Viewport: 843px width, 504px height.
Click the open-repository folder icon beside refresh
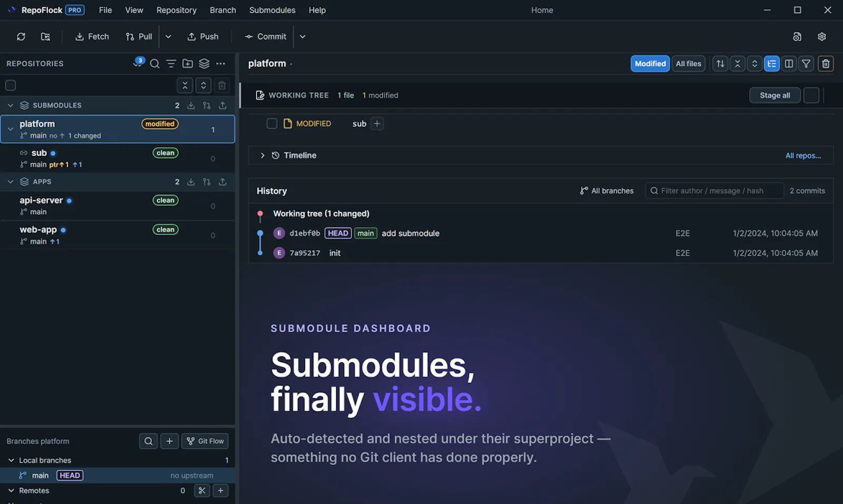(x=45, y=36)
